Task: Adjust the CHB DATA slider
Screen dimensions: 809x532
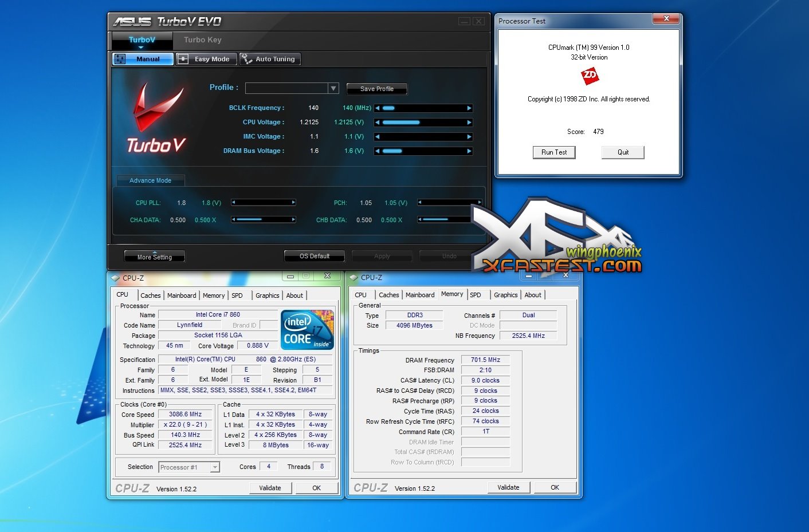Action: (x=435, y=219)
